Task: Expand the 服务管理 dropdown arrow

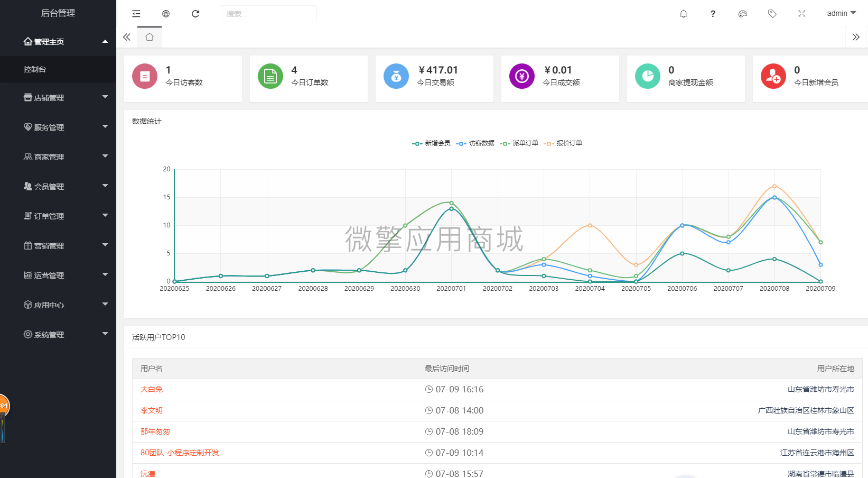Action: (x=105, y=126)
